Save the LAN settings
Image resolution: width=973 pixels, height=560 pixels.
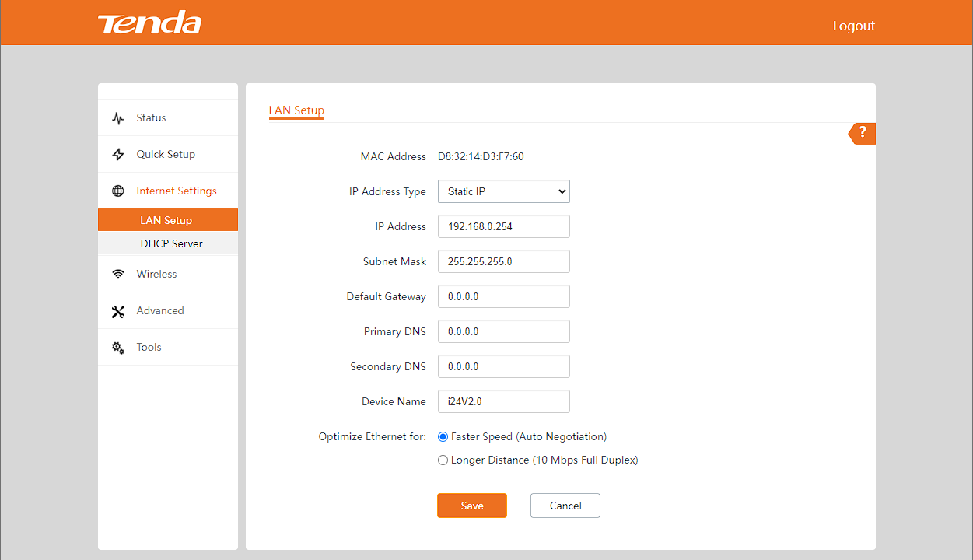472,506
